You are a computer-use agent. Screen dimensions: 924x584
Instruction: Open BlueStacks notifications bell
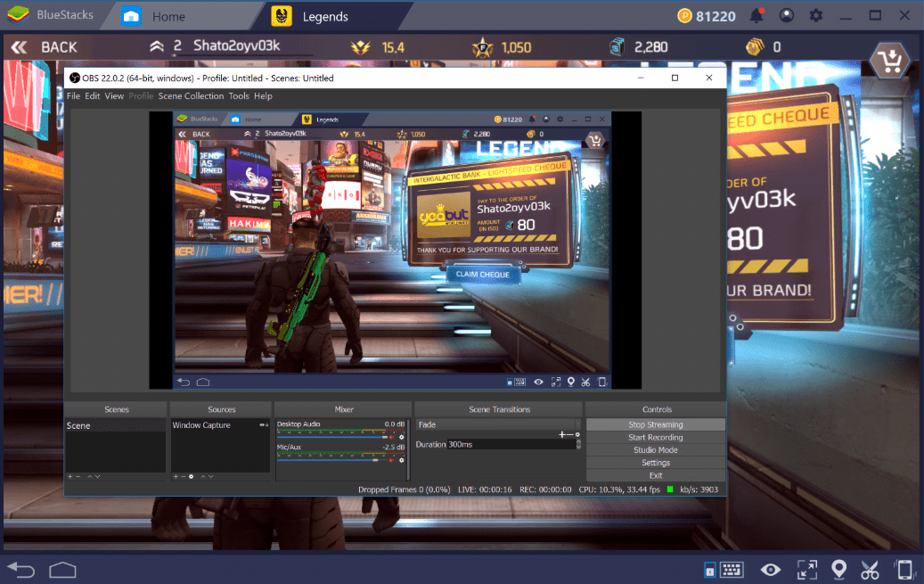click(x=756, y=15)
